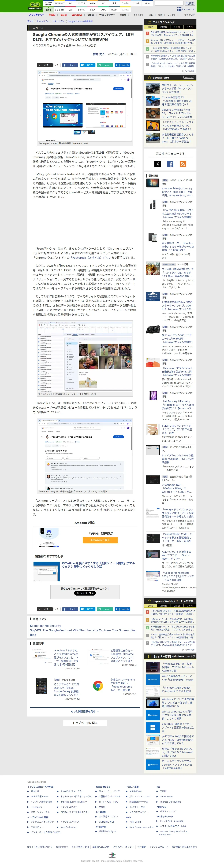Open the FreeVPN.One reviews screenshot image
This screenshot has height=868, width=224.
85,454
